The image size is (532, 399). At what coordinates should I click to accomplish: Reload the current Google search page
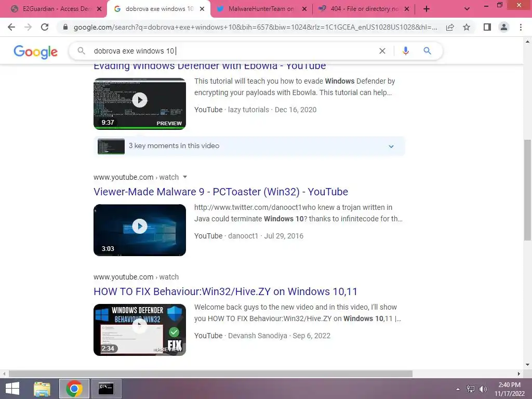point(45,27)
